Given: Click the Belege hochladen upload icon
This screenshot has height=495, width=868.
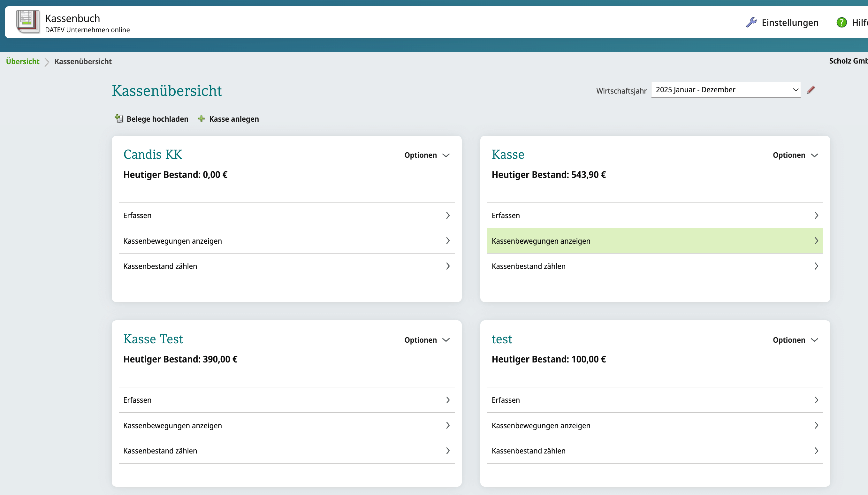Looking at the screenshot, I should (119, 119).
